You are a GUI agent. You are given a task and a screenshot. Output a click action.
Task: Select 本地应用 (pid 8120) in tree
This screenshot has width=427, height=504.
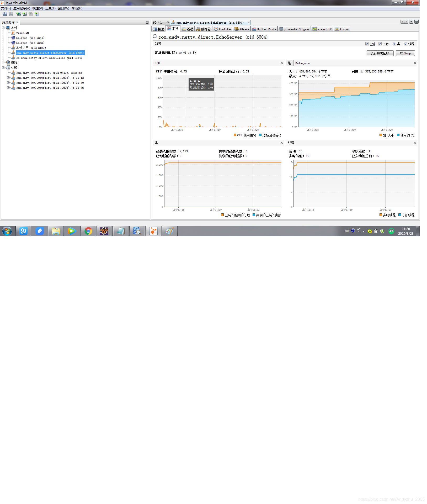31,48
